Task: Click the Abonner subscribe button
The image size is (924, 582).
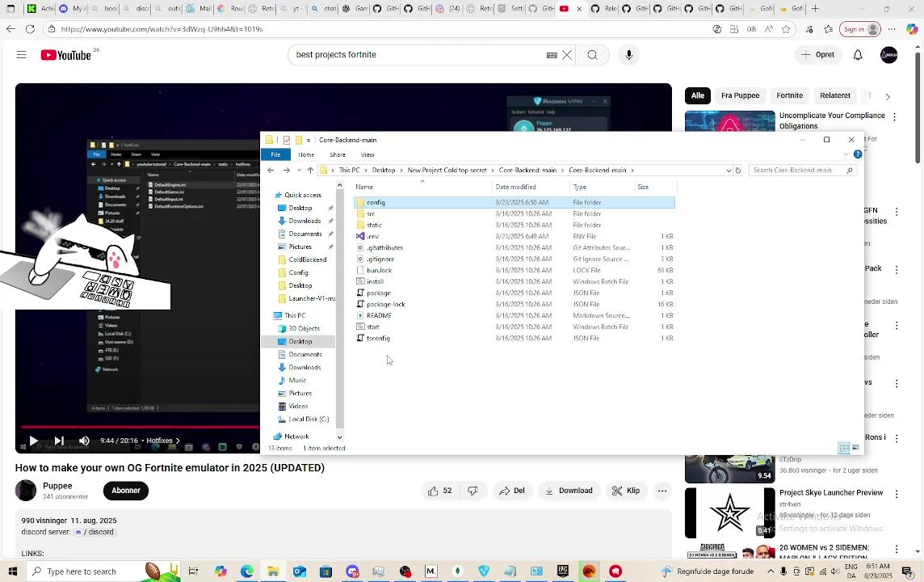Action: (x=126, y=491)
